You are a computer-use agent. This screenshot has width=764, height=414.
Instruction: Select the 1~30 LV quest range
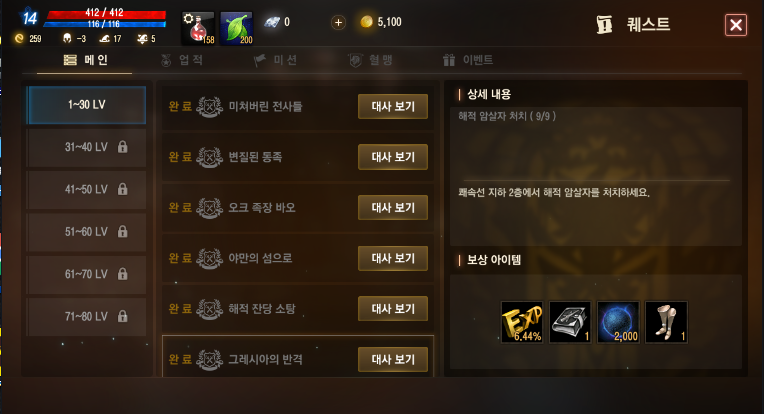86,105
